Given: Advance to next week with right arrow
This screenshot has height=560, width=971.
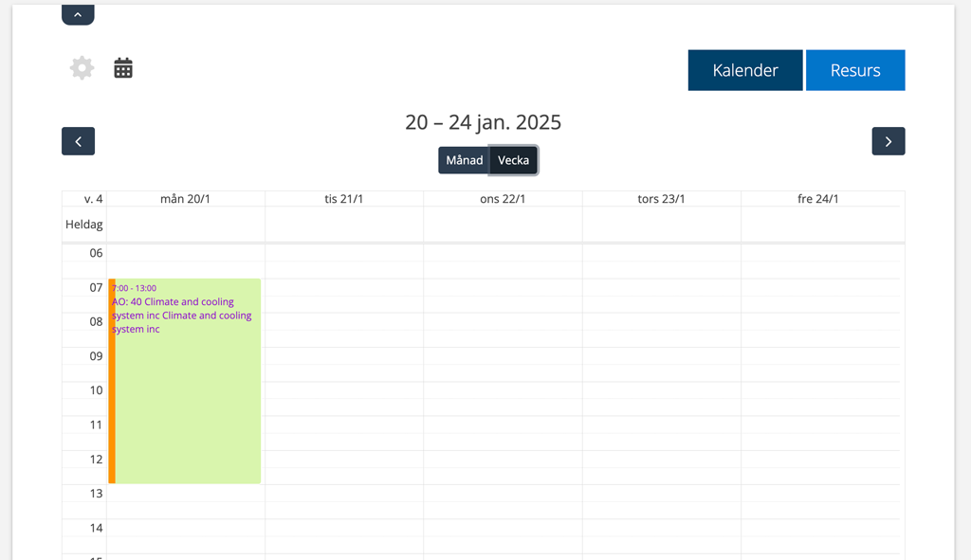Looking at the screenshot, I should [x=888, y=141].
